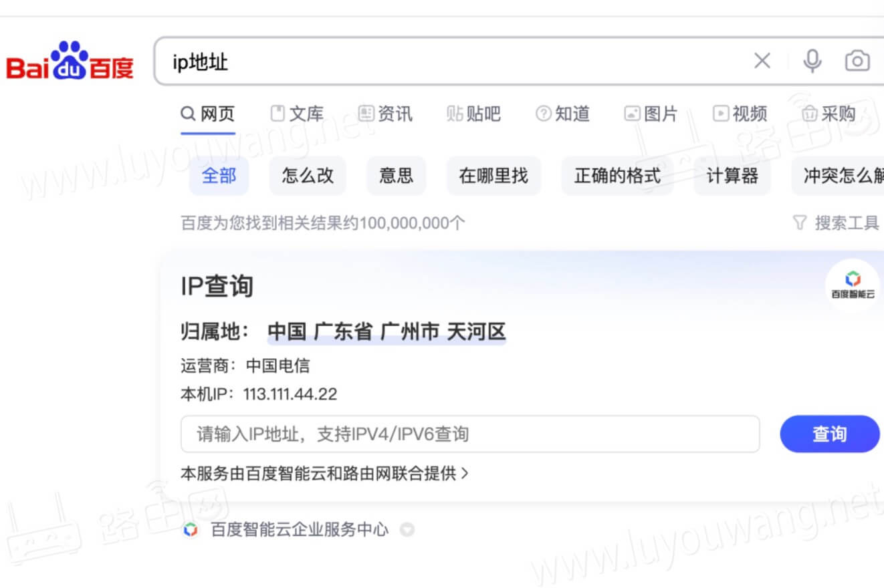
Task: Expand the 百度智能云企业服务中心 chevron
Action: pyautogui.click(x=407, y=531)
